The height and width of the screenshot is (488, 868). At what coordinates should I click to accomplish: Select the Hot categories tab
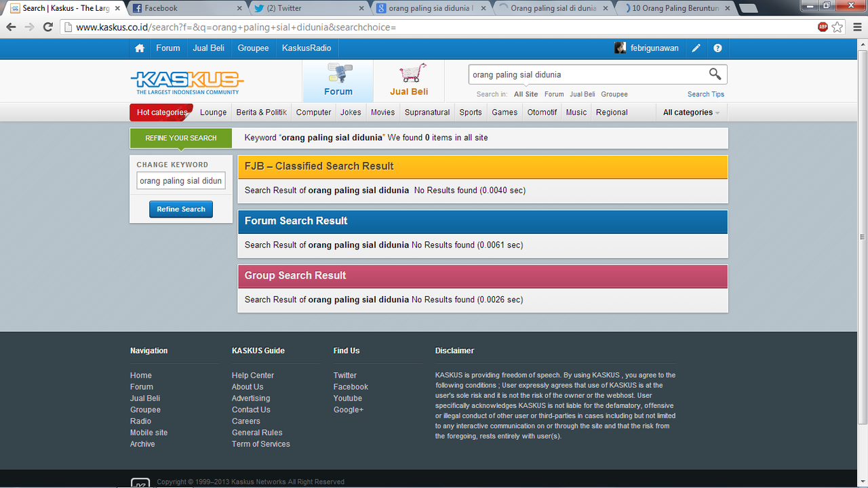(x=161, y=113)
